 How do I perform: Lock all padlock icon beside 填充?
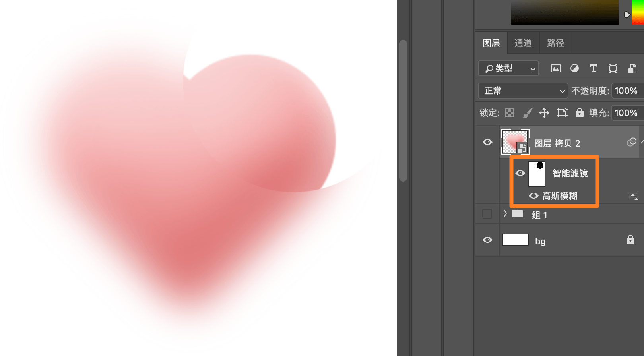580,113
